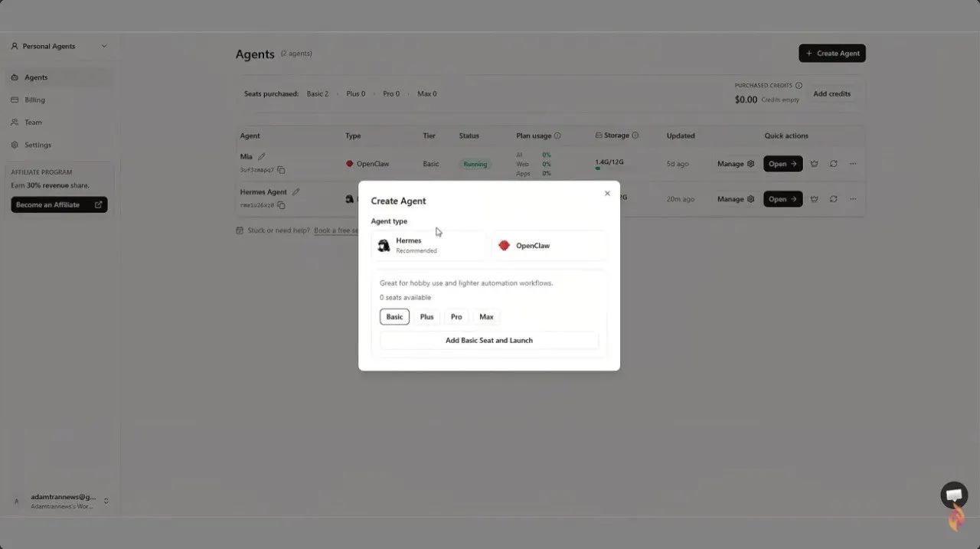Click the 5d ago updated cell
This screenshot has height=549, width=980.
point(677,164)
